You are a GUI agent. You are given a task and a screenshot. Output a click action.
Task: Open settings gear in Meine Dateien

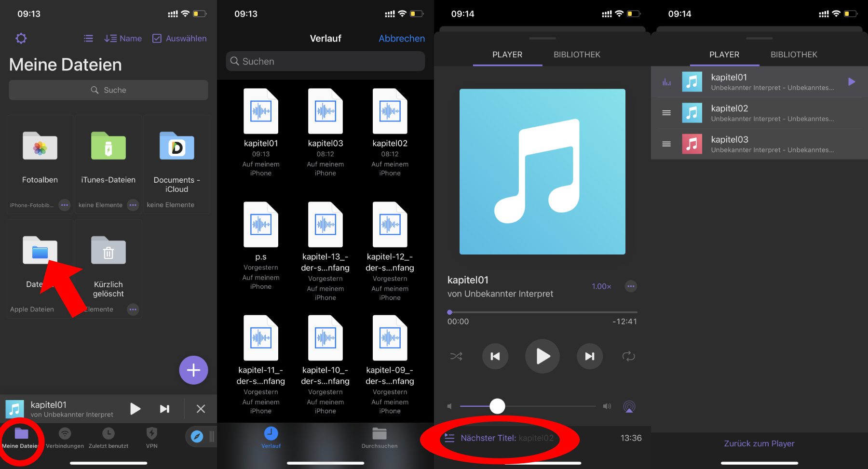21,38
